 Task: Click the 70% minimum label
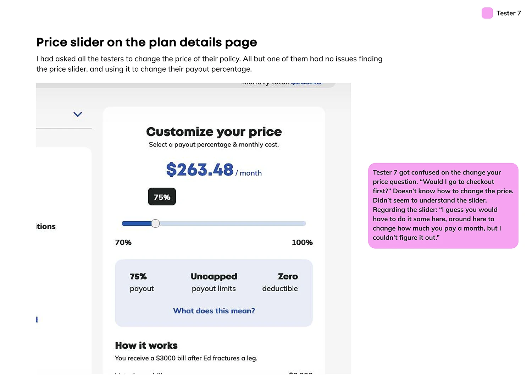point(123,243)
